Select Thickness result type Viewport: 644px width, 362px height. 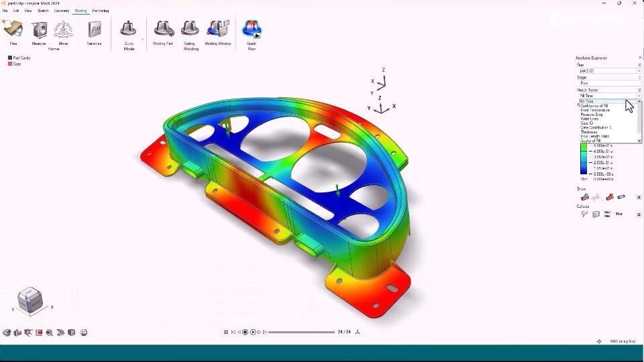pyautogui.click(x=588, y=132)
